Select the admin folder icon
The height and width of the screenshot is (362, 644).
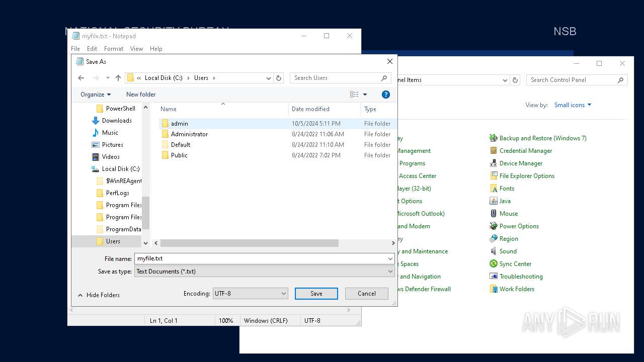(x=165, y=123)
